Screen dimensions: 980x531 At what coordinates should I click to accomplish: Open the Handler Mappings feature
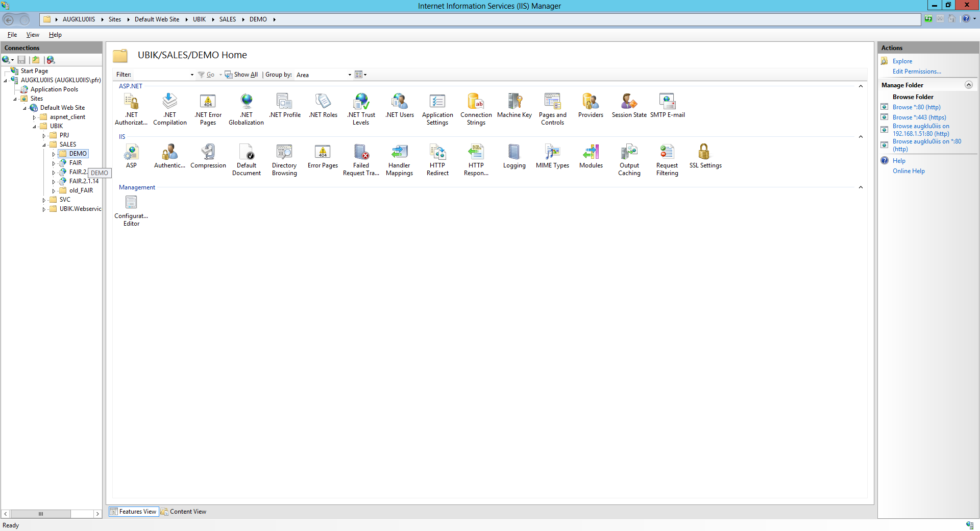click(399, 156)
